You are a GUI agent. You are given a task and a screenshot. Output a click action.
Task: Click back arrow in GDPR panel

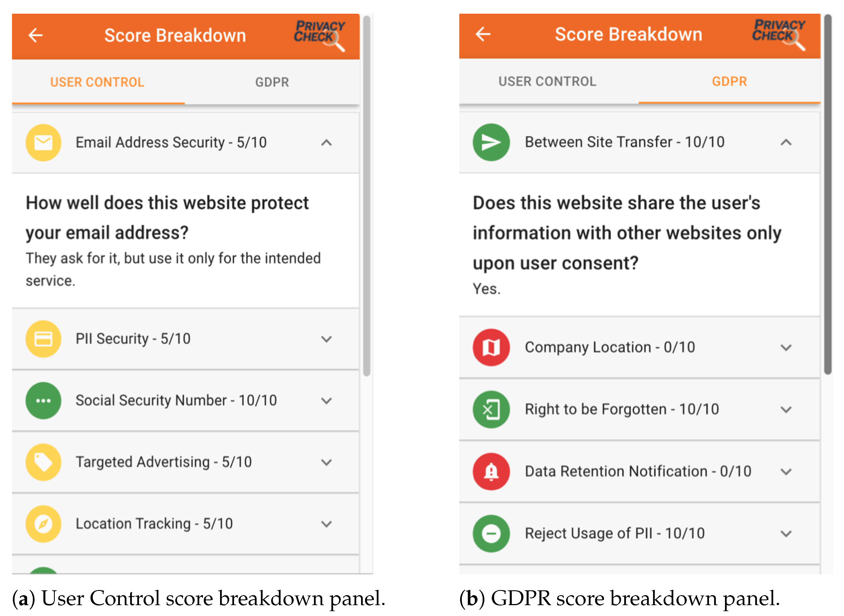point(483,34)
